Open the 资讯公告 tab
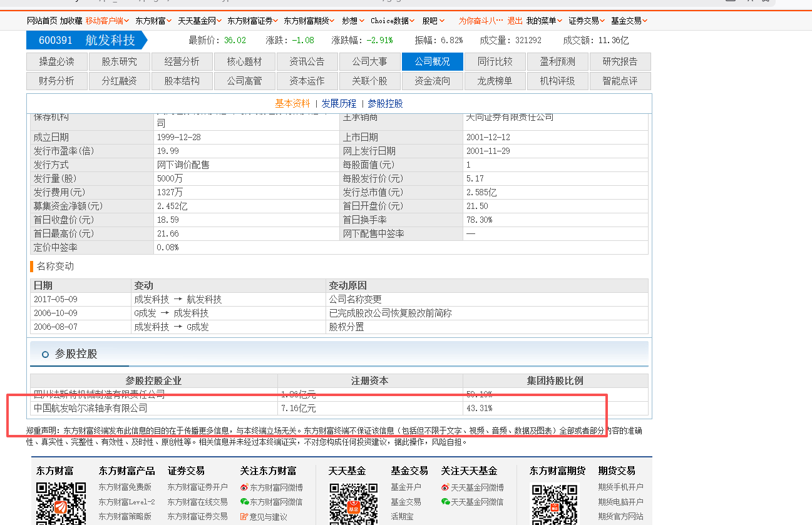The height and width of the screenshot is (525, 812). (x=307, y=61)
